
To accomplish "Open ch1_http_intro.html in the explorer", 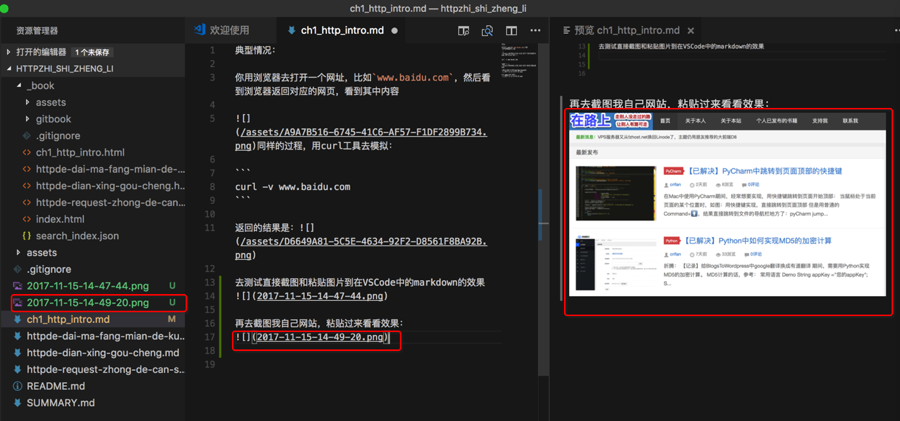I will click(x=80, y=152).
